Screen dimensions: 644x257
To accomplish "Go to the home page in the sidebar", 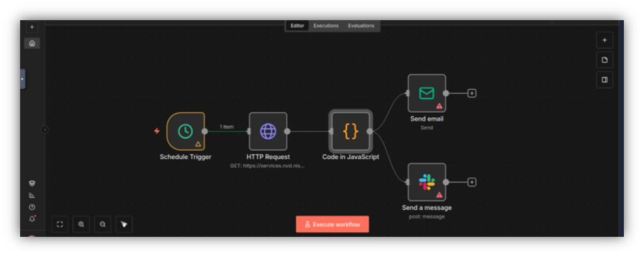I will pyautogui.click(x=32, y=43).
